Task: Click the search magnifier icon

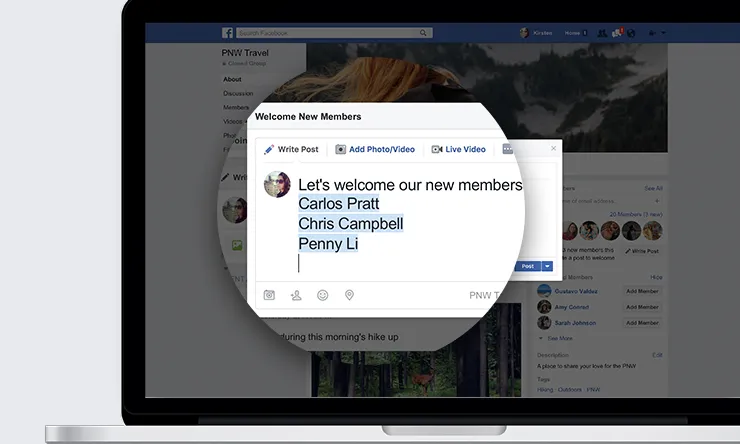Action: (x=423, y=33)
